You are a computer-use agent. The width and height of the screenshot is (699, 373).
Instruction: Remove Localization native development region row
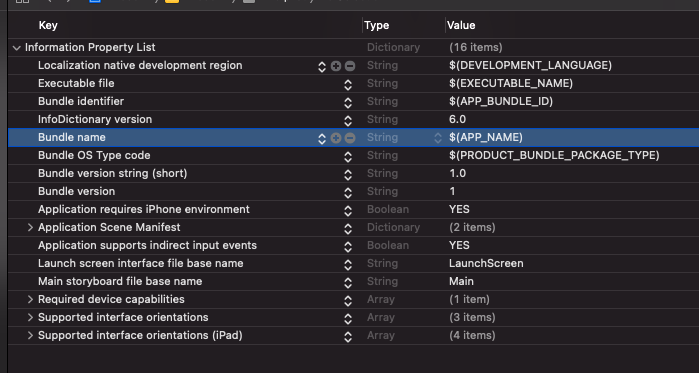coord(350,66)
